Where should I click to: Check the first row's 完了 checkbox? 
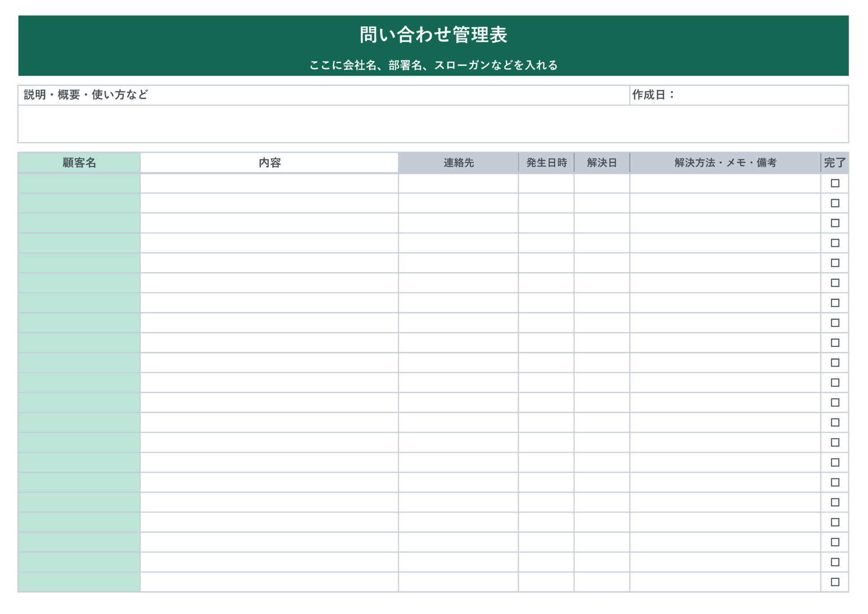(x=835, y=183)
